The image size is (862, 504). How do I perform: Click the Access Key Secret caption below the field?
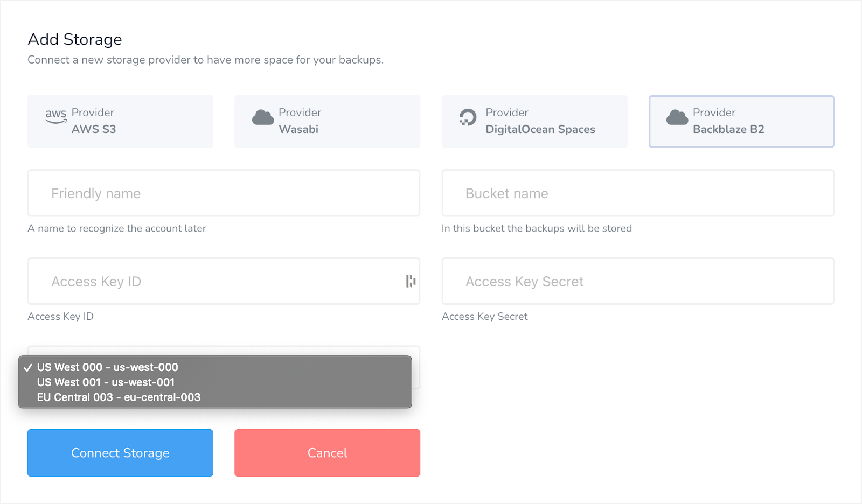click(x=485, y=317)
